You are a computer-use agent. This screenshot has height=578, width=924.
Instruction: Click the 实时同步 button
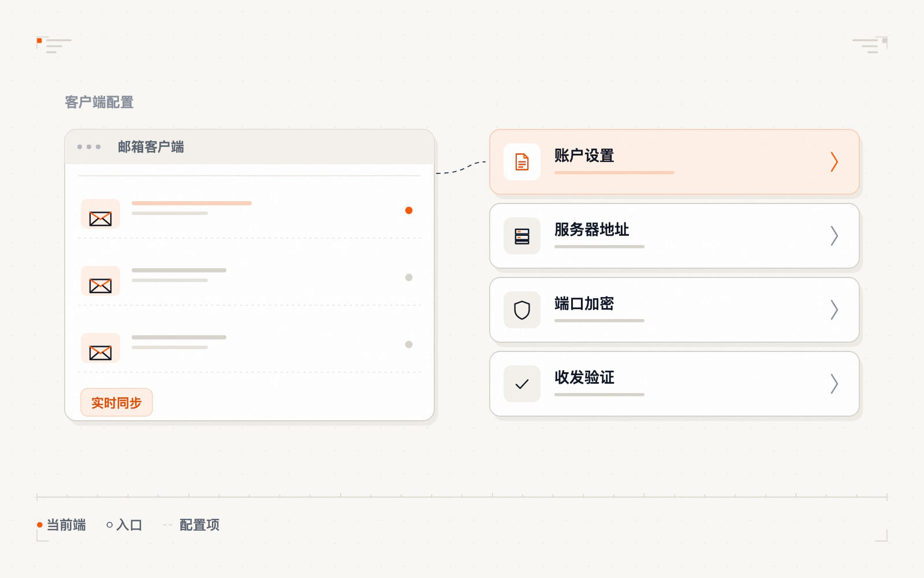coord(117,402)
